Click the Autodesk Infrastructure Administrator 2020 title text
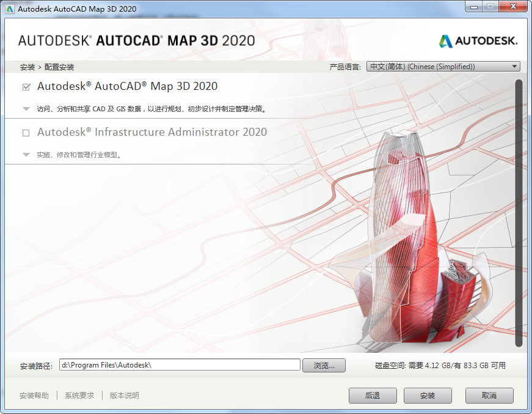Image resolution: width=532 pixels, height=414 pixels. pos(152,132)
